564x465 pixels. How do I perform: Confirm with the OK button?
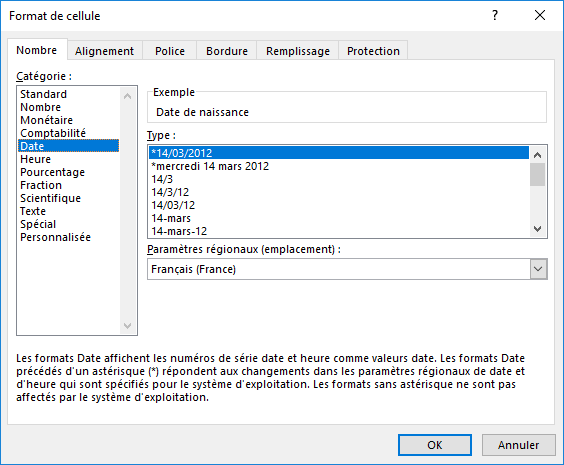pos(435,445)
